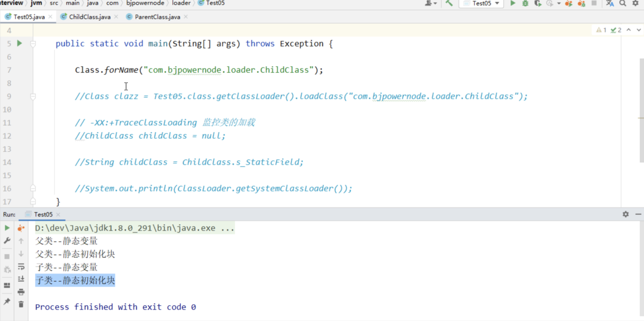
Task: Print console output with printer icon
Action: click(x=21, y=292)
